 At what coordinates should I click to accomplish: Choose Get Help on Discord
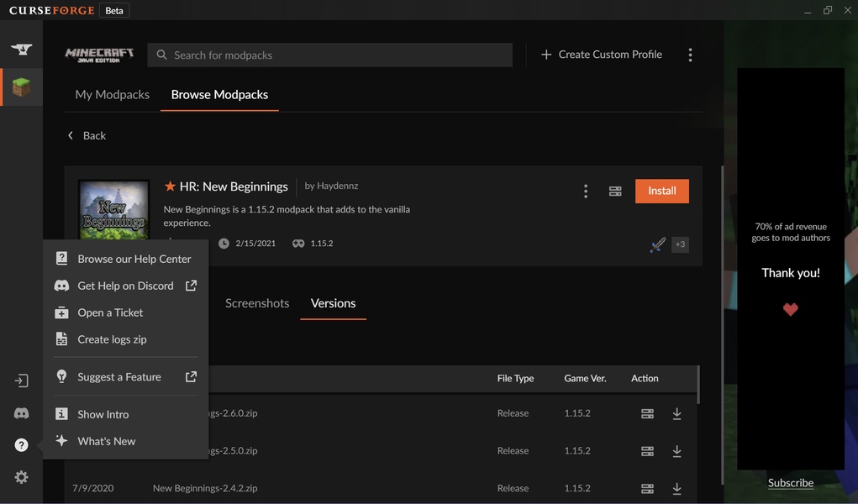click(x=125, y=286)
